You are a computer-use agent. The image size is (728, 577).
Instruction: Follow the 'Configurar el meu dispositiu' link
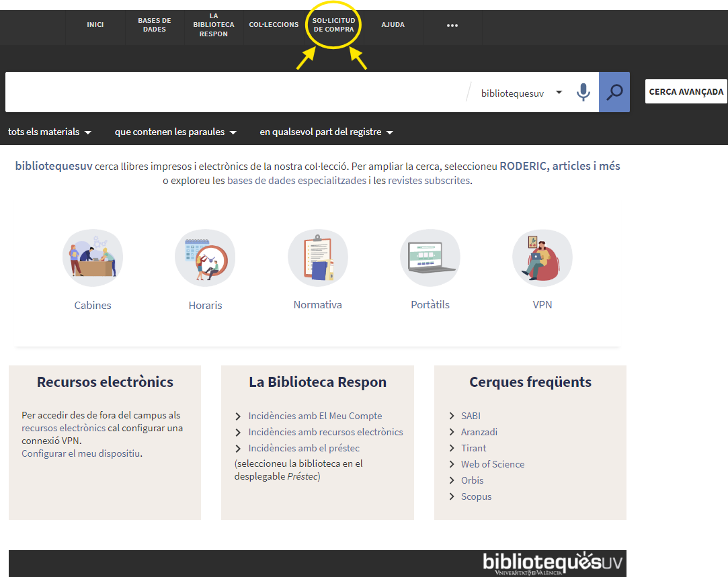click(x=81, y=453)
